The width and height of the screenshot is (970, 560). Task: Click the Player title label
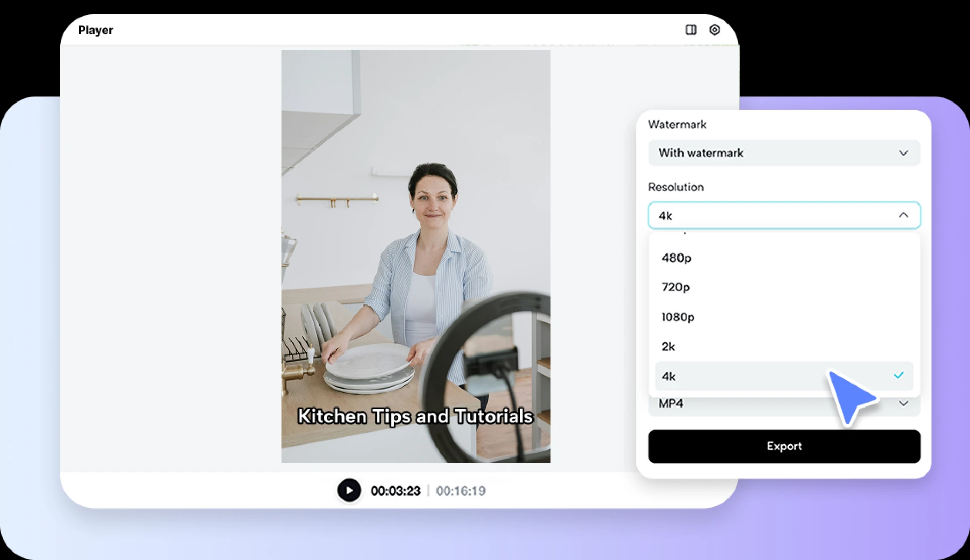tap(95, 30)
